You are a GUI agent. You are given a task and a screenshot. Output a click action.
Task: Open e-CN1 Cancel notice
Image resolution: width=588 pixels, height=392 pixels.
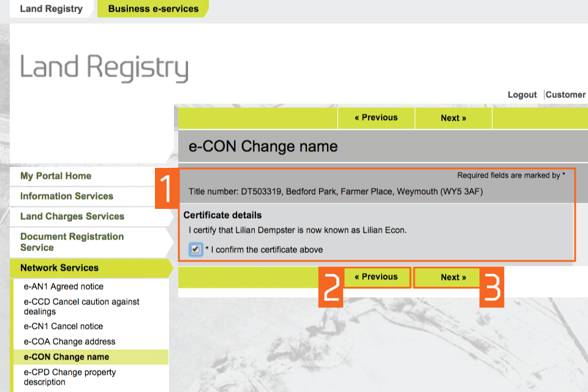[x=63, y=326]
